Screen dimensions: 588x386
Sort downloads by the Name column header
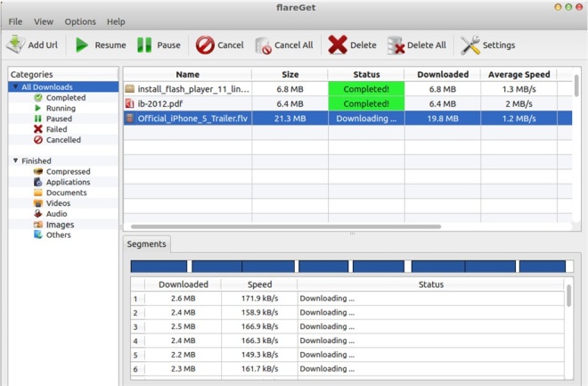pyautogui.click(x=187, y=74)
